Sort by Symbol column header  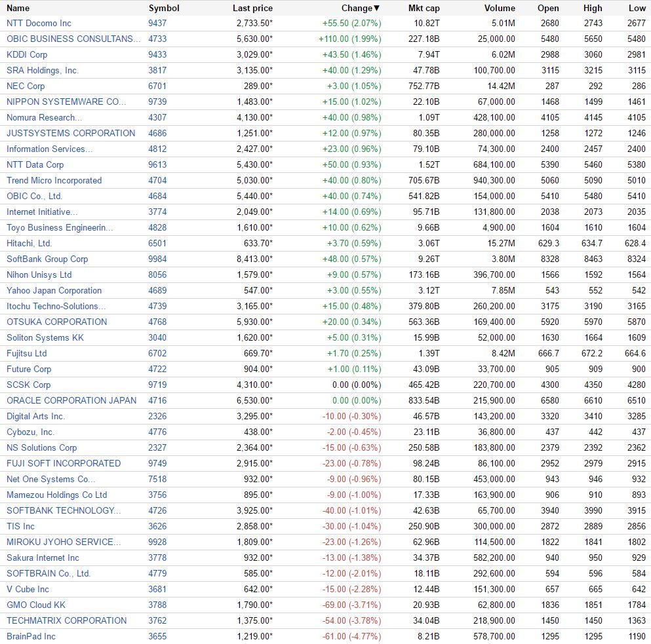point(164,8)
